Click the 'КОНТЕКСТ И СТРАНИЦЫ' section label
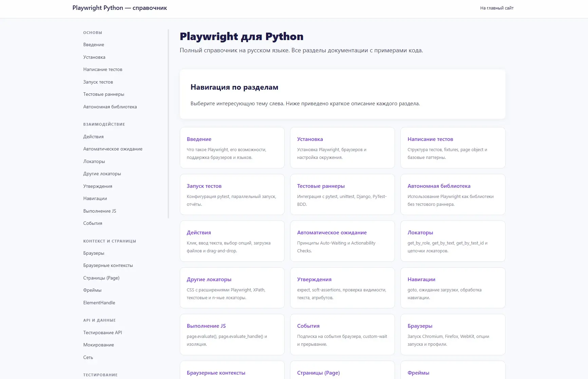Image resolution: width=588 pixels, height=379 pixels. (x=110, y=241)
